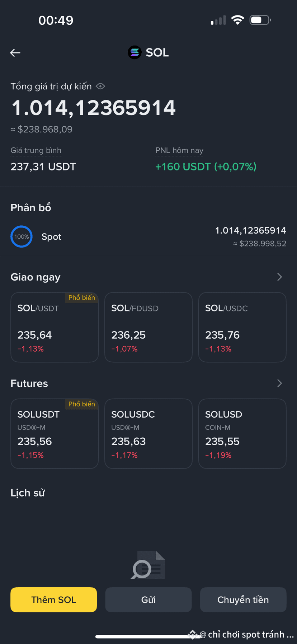
Task: Expand the Giao ngay section chevron
Action: tap(279, 277)
